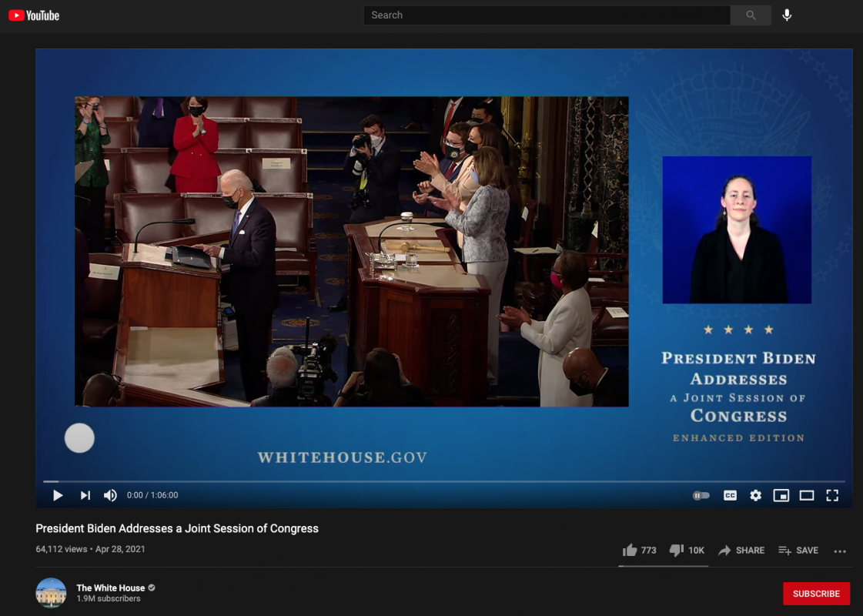Play the video
Screen dimensions: 863x616
click(x=57, y=495)
